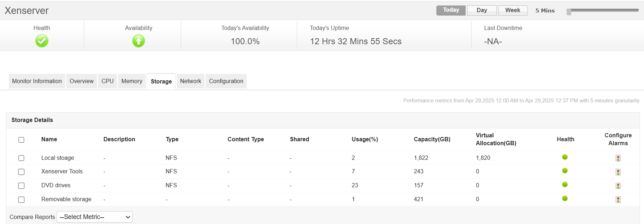This screenshot has width=644, height=224.
Task: Click the green Health status icon
Action: [42, 41]
